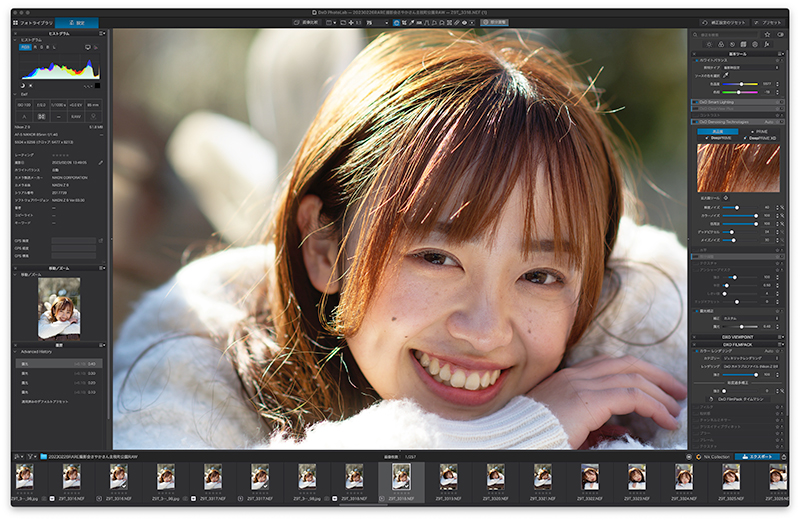Pick the white balance color picker eyedropper
The width and height of the screenshot is (800, 520).
[726, 75]
